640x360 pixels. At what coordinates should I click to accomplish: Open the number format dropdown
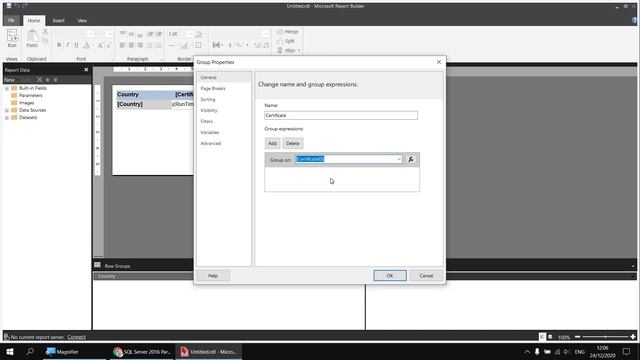(x=266, y=34)
